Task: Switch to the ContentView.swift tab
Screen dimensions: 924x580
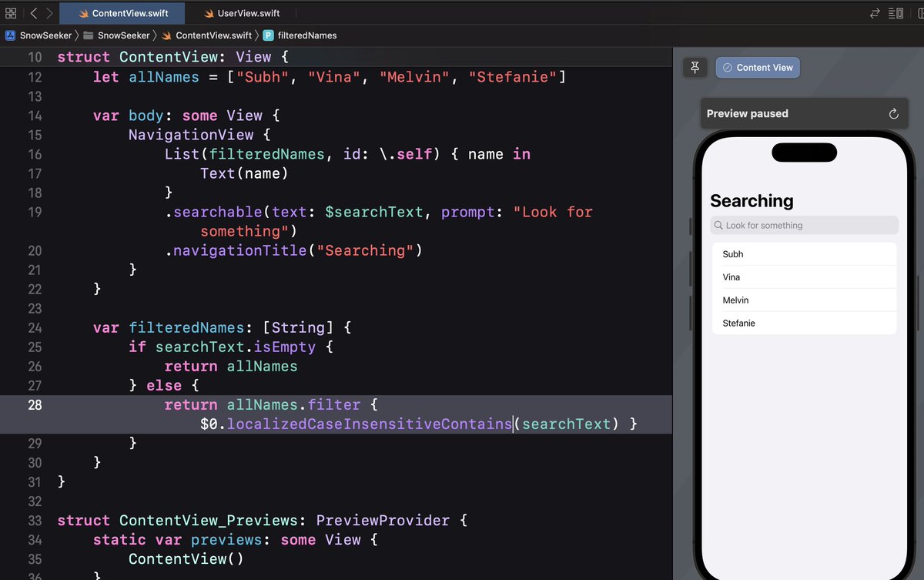Action: [x=124, y=13]
